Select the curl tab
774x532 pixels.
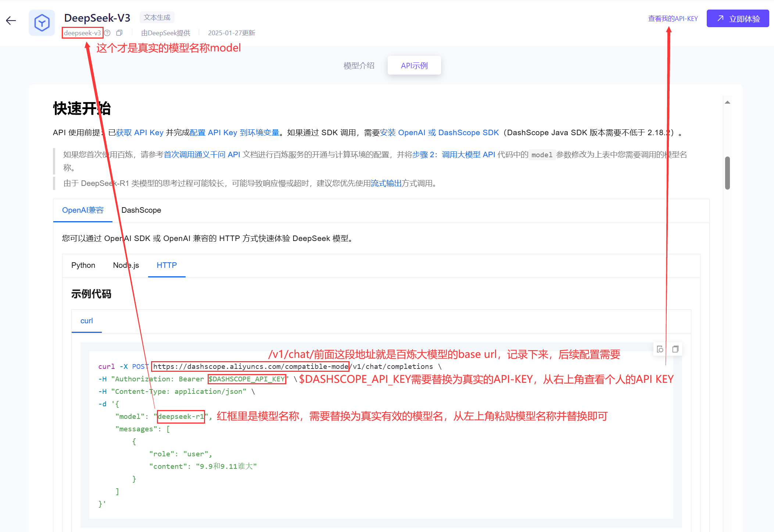coord(86,321)
